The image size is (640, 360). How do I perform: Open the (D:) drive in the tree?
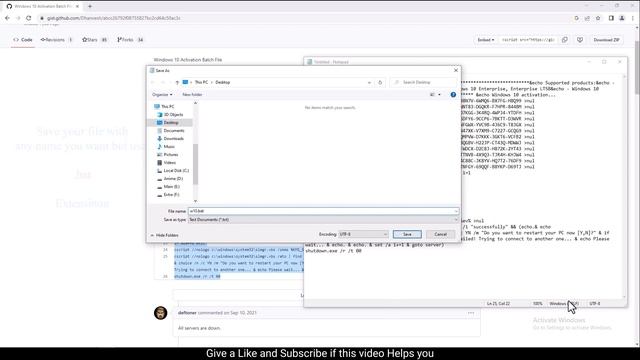tap(173, 179)
